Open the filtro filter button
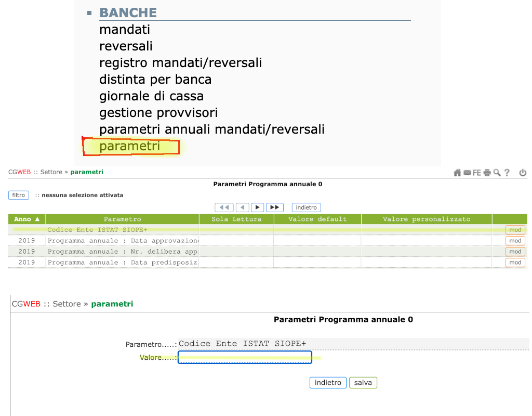Viewport: 532px width, 416px height. tap(19, 195)
